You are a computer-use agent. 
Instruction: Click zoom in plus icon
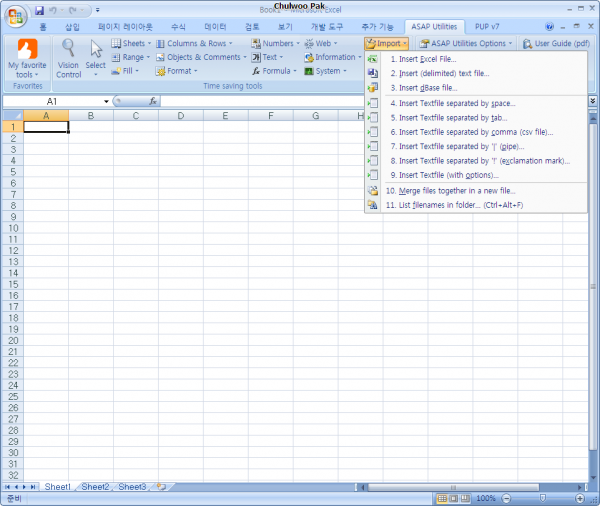(580, 498)
